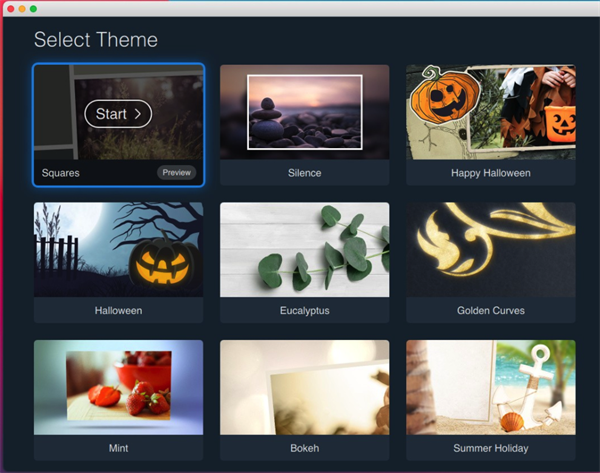
Task: Click the Start button on Squares theme
Action: point(118,114)
